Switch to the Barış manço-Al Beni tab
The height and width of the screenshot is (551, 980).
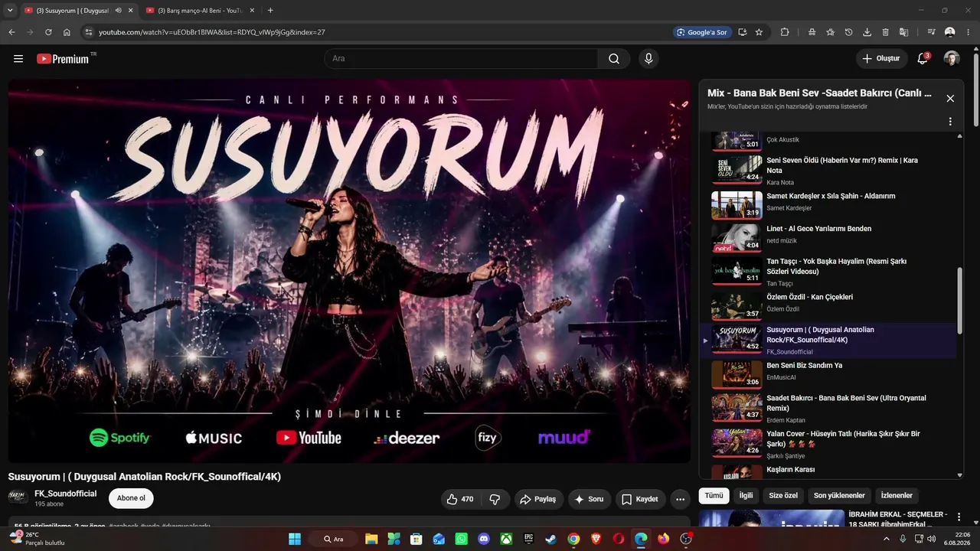pos(199,11)
